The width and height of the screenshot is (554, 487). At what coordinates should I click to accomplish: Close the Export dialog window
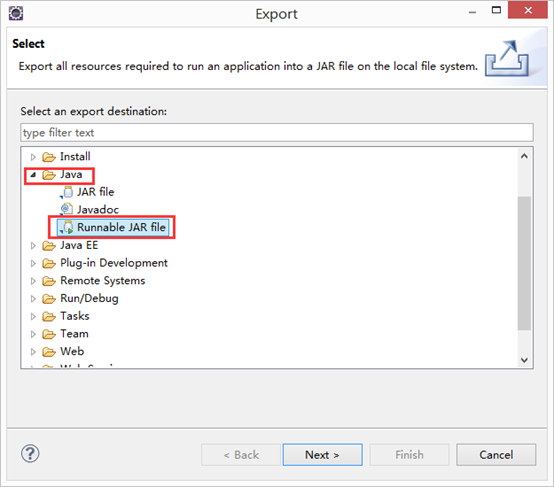coord(528,10)
